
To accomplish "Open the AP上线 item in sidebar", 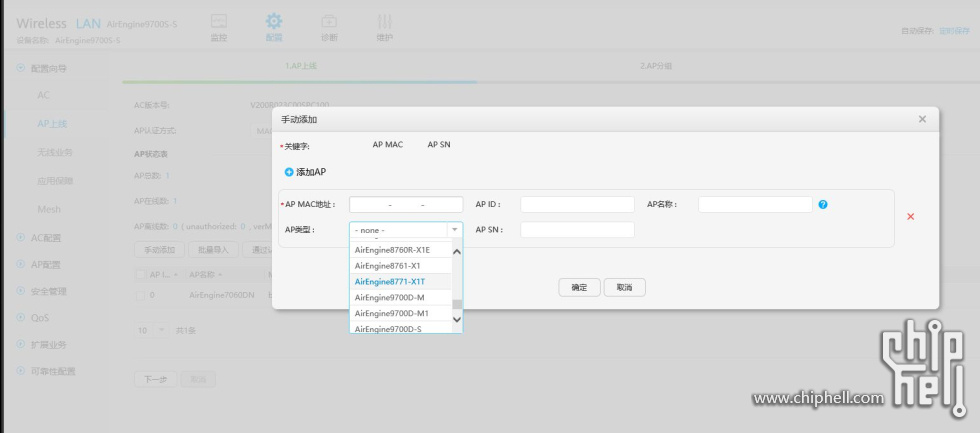I will pos(52,124).
